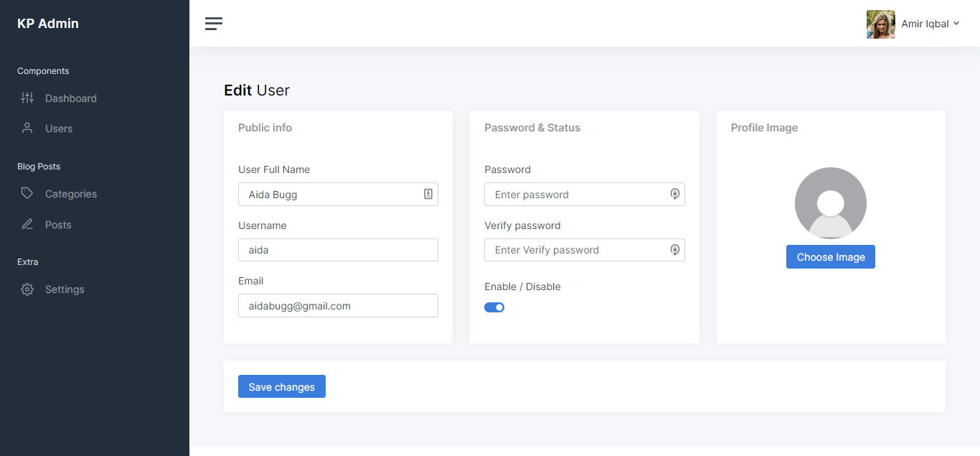Click into the Email input field

[x=338, y=306]
